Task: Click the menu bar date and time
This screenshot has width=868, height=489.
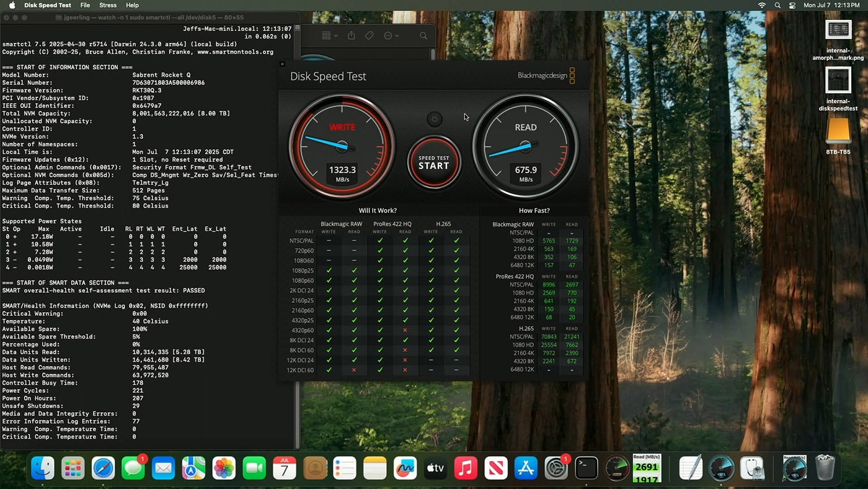Action: [x=832, y=5]
